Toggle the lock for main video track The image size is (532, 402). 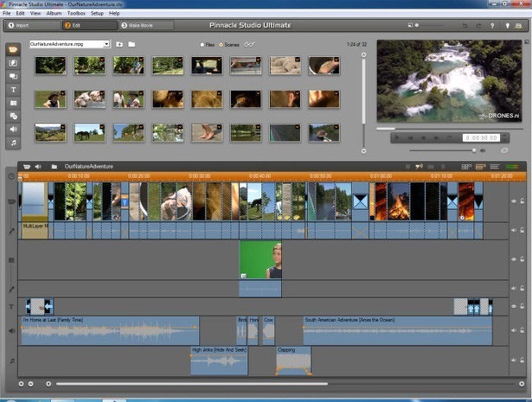523,201
